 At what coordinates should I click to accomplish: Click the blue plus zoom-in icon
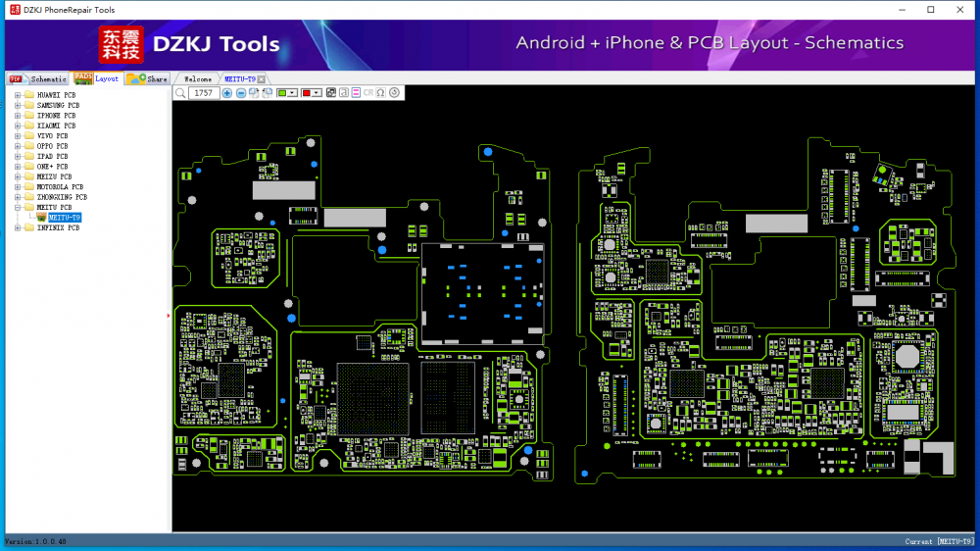point(227,93)
